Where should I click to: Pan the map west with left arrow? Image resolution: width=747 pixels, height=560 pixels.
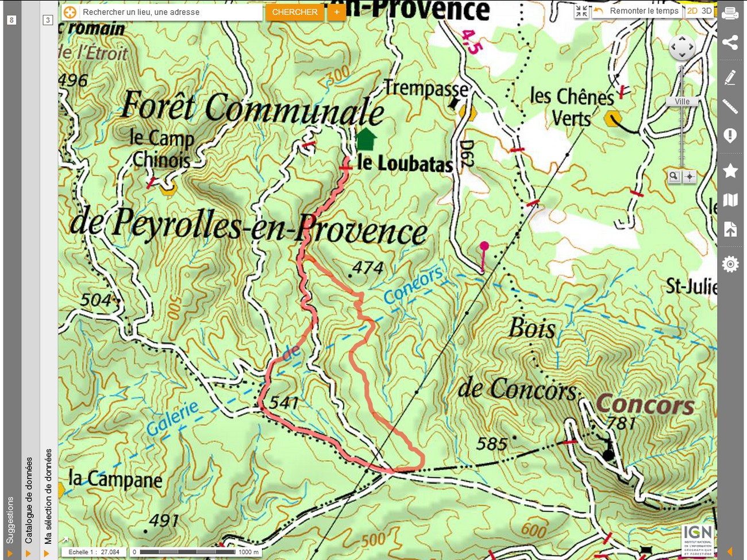674,47
